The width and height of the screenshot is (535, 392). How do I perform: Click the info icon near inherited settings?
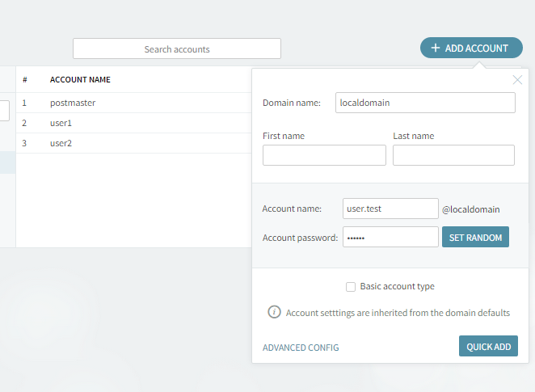(274, 312)
